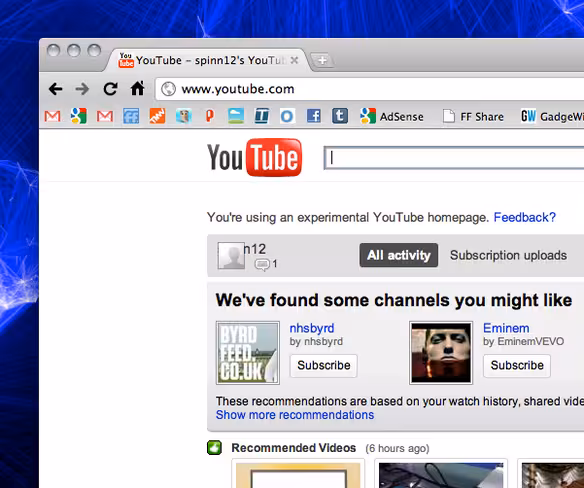Reload the page with refresh icon
Image resolution: width=584 pixels, height=488 pixels.
(110, 89)
